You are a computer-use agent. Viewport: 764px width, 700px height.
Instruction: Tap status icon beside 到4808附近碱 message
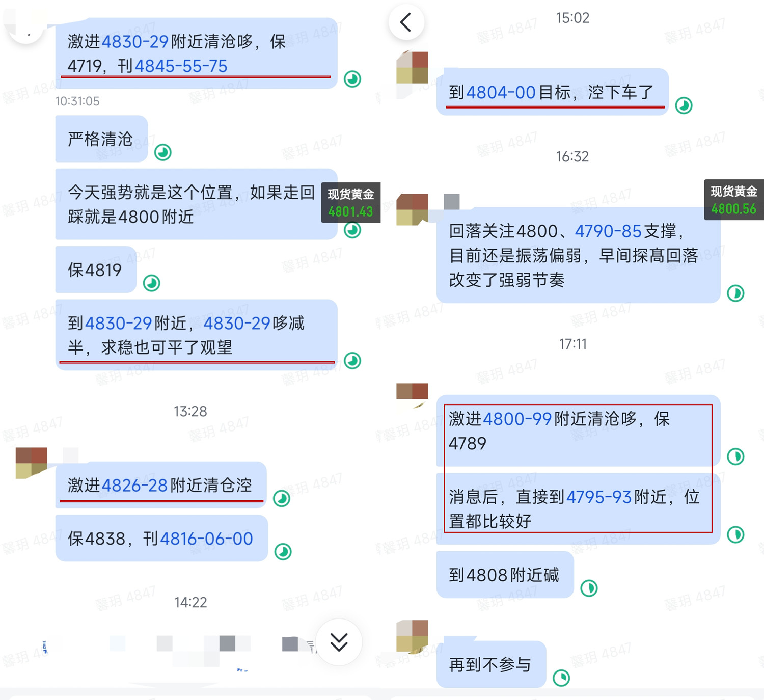[x=589, y=588]
